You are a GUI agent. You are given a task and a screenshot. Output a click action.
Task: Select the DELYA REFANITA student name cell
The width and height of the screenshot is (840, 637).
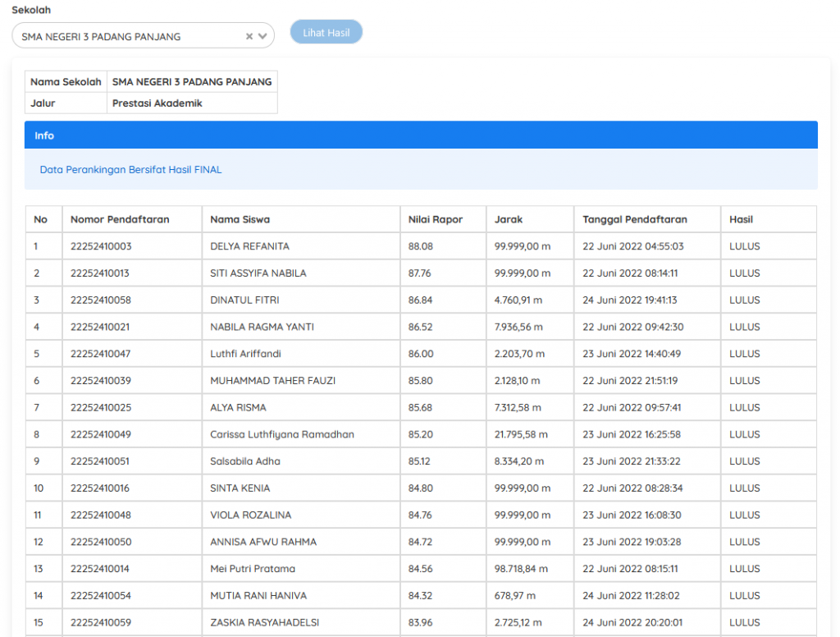point(249,246)
